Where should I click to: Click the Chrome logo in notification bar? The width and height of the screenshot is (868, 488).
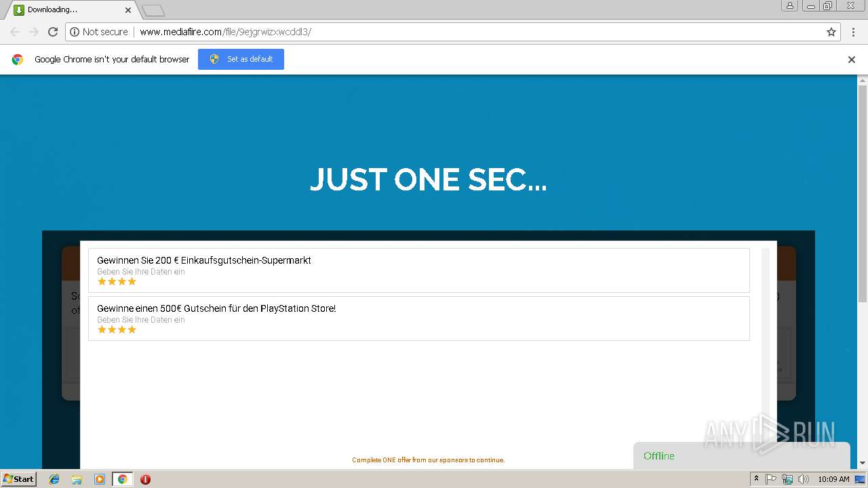[x=18, y=60]
